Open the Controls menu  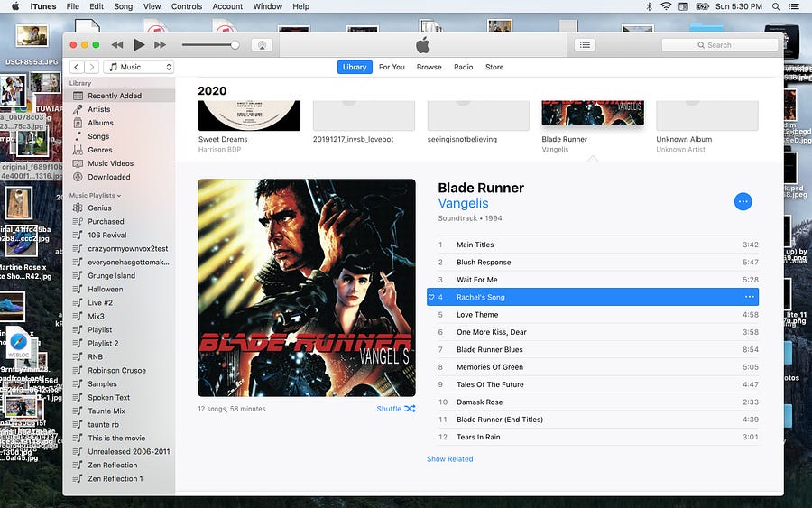point(187,6)
